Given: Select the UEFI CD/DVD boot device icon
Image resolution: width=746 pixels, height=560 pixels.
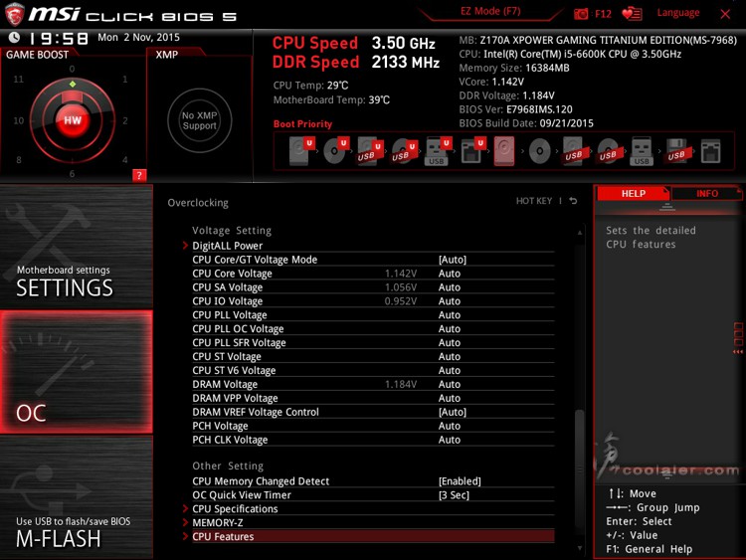Looking at the screenshot, I should 336,151.
